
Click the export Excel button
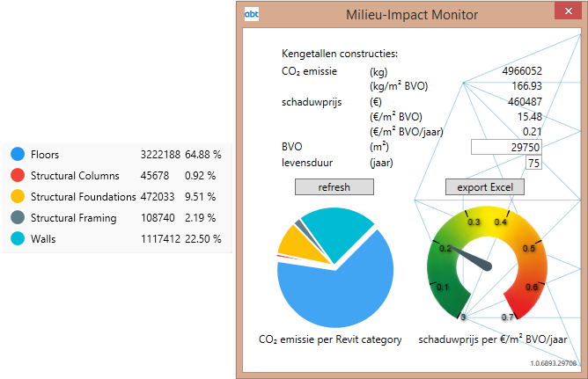coord(484,187)
